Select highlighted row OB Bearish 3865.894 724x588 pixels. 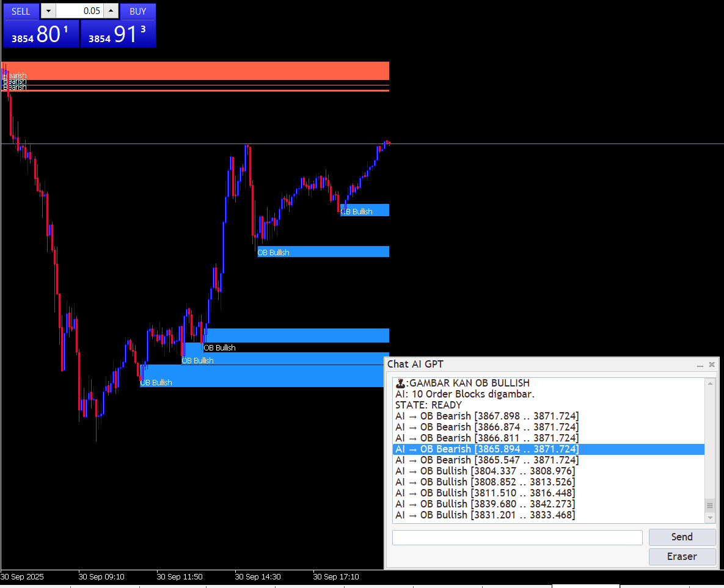[549, 449]
